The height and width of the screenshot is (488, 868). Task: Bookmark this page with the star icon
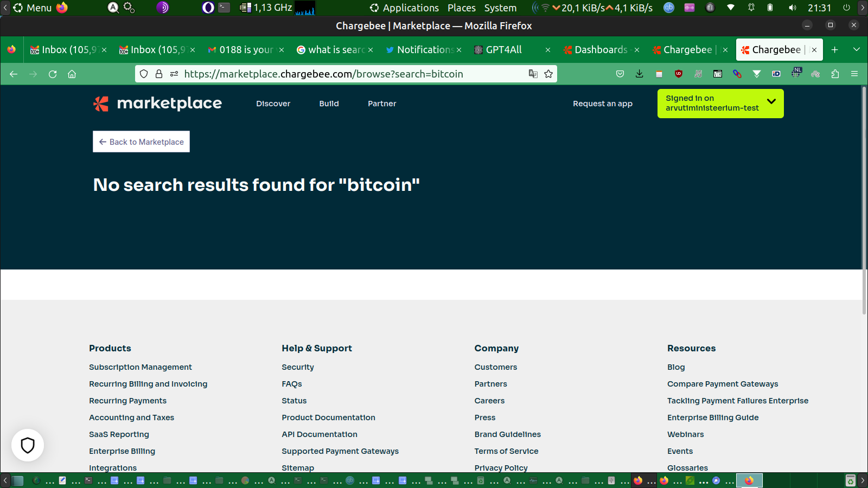(548, 74)
